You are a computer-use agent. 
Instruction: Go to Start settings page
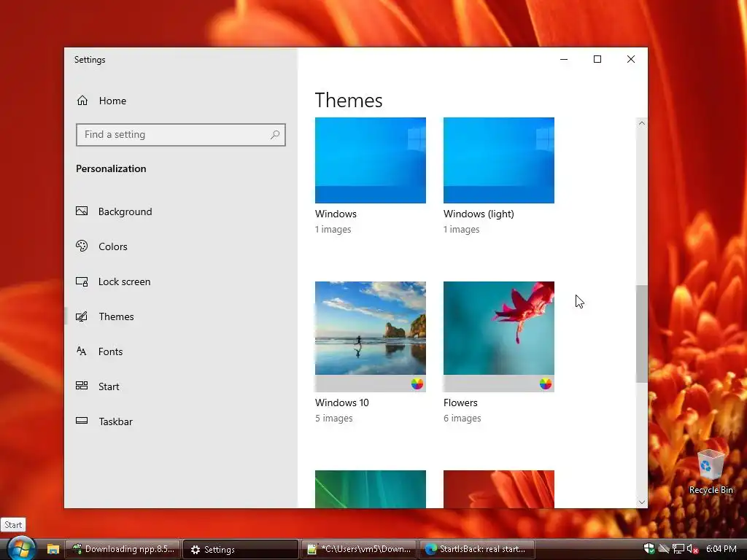pos(181,386)
